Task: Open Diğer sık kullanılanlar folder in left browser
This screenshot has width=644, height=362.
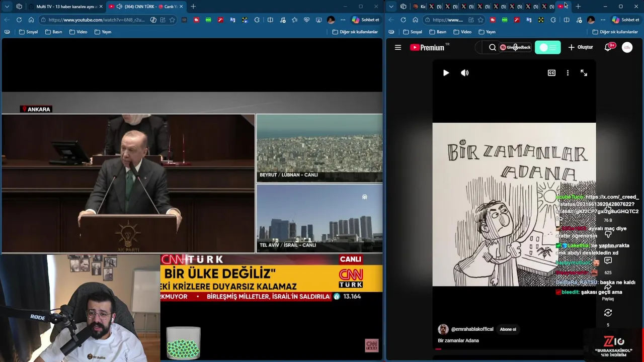Action: pos(355,32)
